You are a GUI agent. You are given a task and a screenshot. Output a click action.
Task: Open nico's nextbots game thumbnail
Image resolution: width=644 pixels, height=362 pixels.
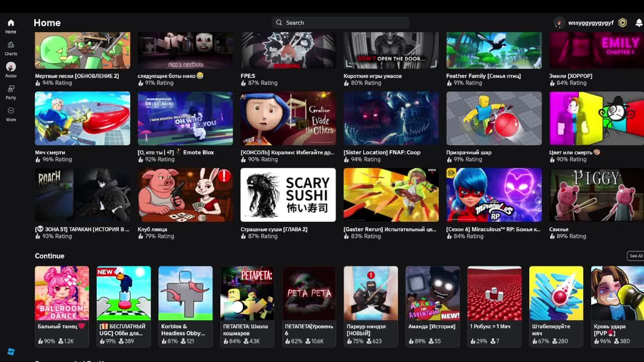pos(185,50)
